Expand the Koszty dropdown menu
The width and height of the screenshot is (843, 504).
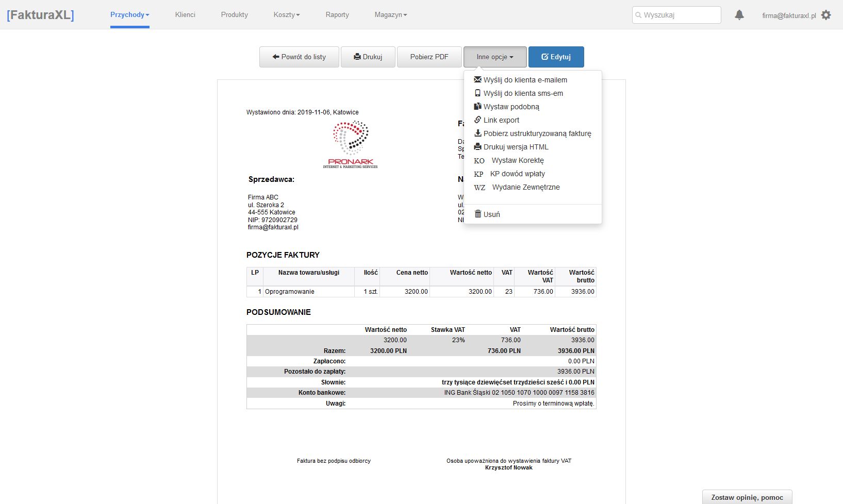287,14
